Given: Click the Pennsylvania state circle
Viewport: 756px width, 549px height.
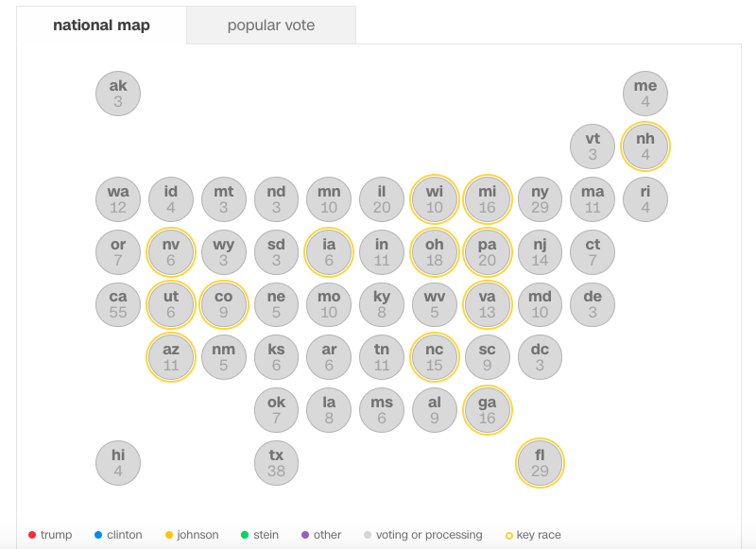Looking at the screenshot, I should click(487, 252).
